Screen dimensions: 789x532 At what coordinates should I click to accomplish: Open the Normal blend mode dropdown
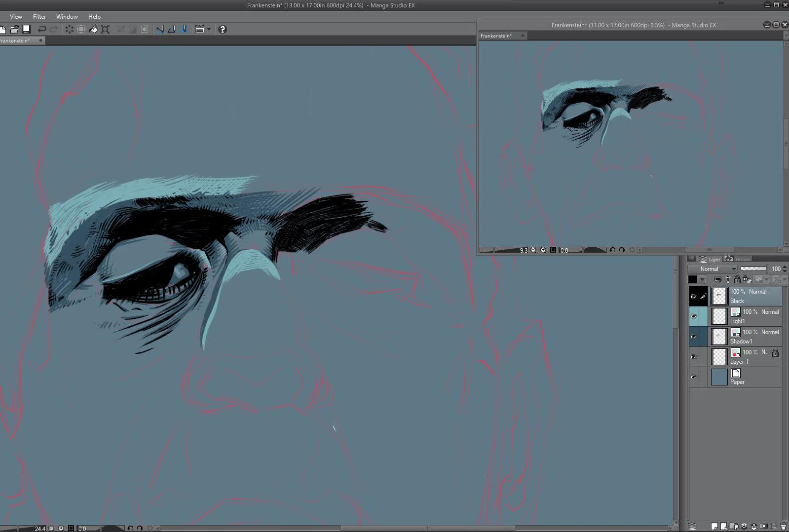coord(713,269)
